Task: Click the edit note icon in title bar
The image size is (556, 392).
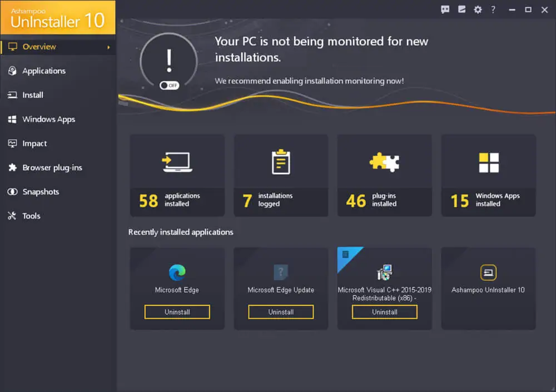Action: [x=461, y=9]
